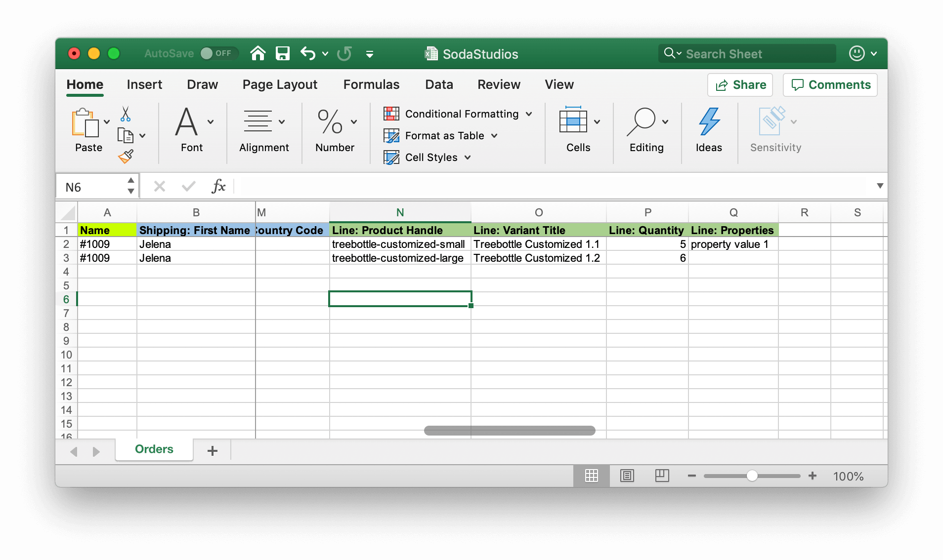The image size is (943, 560).
Task: Click the Home icon in title bar
Action: pyautogui.click(x=258, y=53)
